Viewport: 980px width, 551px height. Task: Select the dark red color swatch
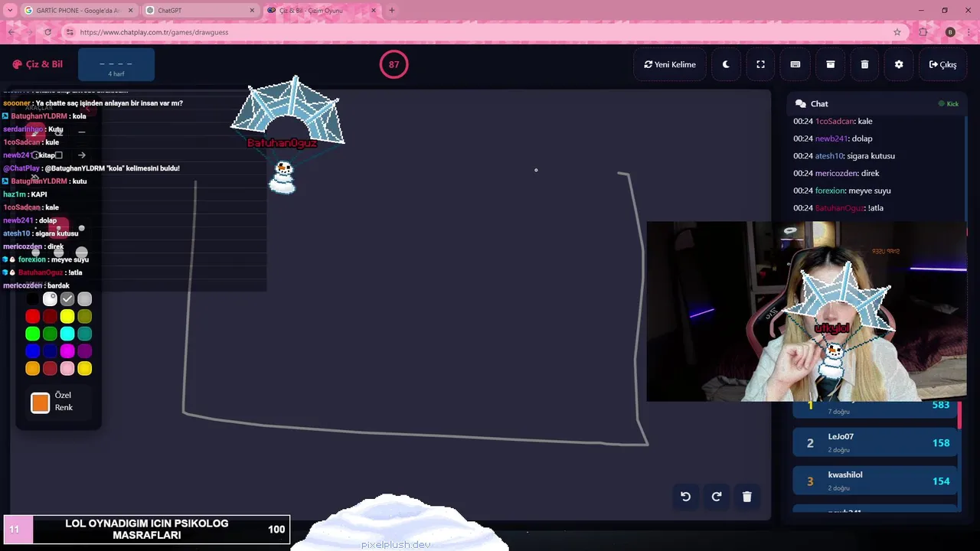coord(50,316)
